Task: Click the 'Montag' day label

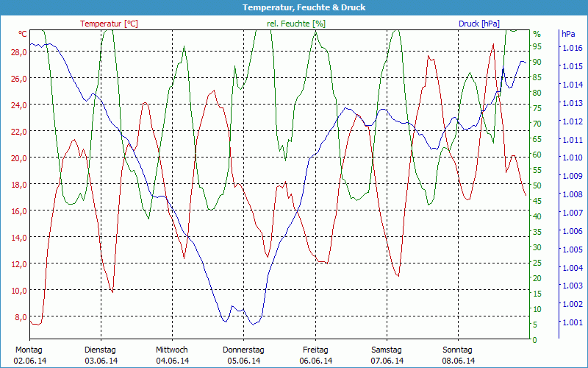Action: click(29, 350)
